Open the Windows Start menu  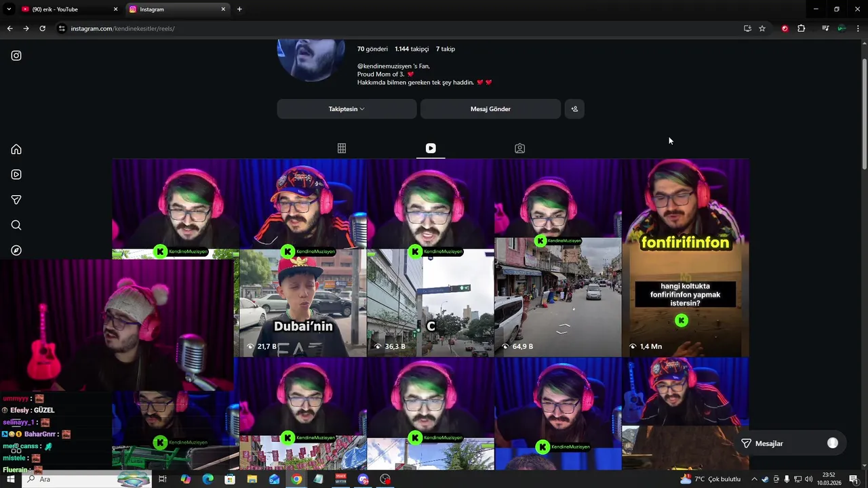[10, 479]
